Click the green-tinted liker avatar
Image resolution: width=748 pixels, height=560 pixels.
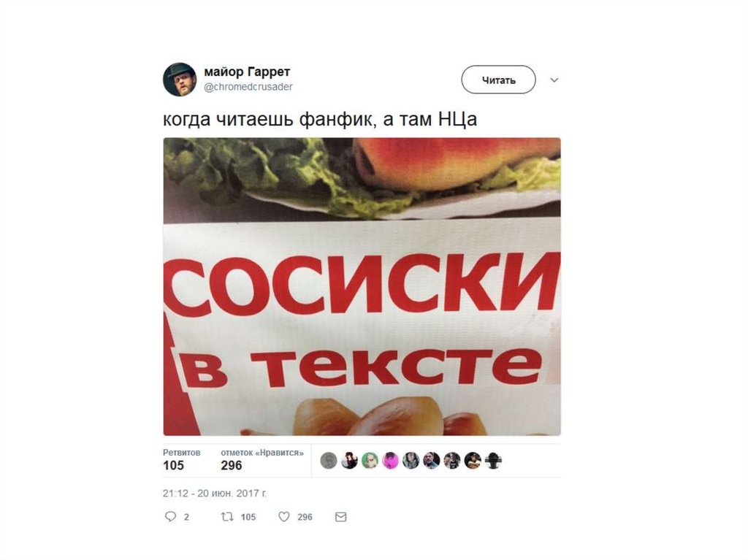[370, 461]
